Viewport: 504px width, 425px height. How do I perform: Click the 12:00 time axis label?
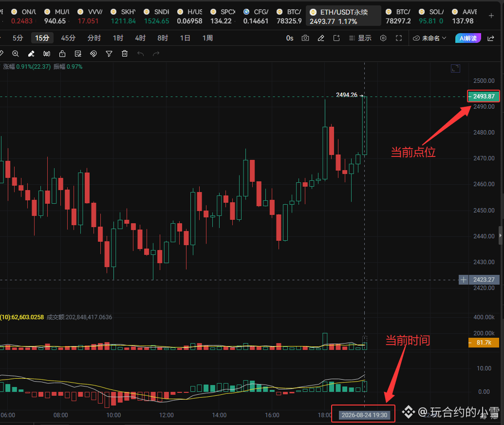click(166, 415)
